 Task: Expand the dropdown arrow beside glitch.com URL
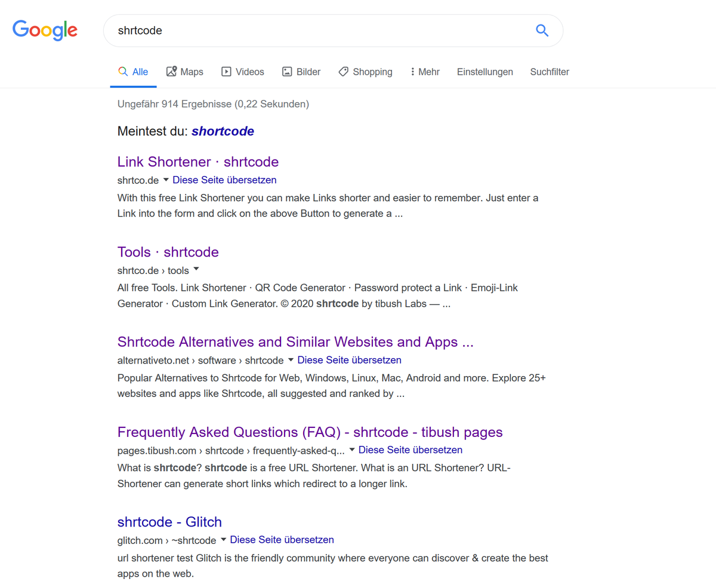[x=223, y=539]
